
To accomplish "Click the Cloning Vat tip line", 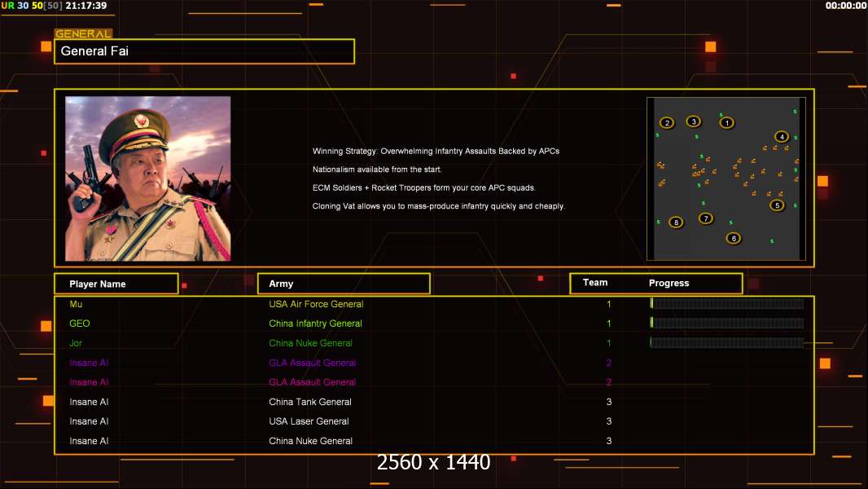I will point(438,206).
